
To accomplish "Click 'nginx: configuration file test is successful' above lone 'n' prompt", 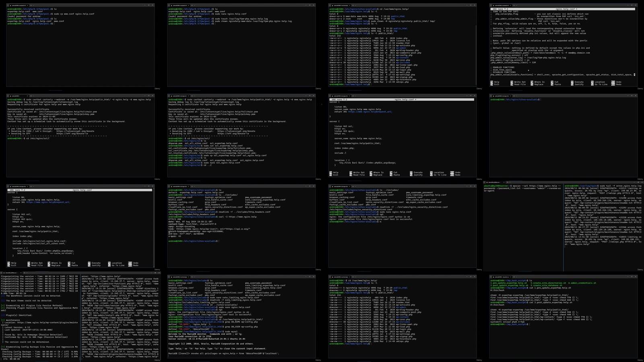I will pyautogui.click(x=371, y=219).
